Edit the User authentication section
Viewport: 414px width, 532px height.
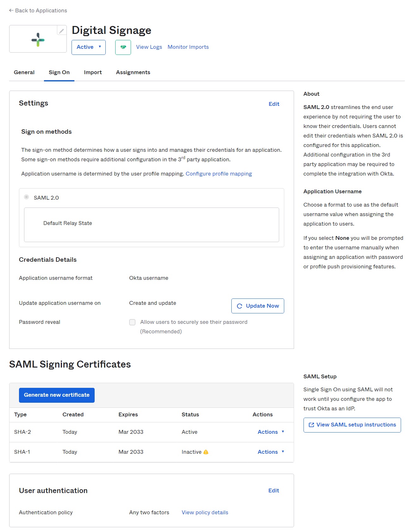(273, 490)
